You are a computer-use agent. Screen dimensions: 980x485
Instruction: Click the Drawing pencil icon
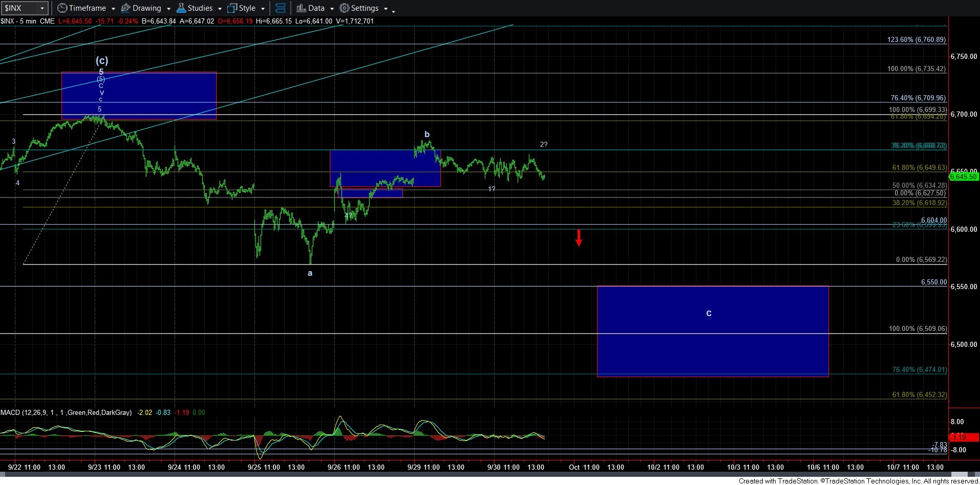pos(126,8)
